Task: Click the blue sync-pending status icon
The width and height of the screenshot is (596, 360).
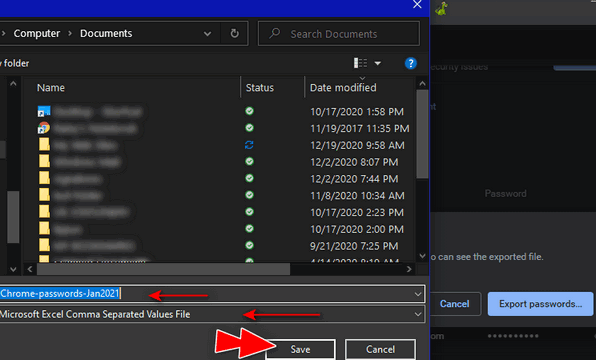Action: click(x=249, y=145)
